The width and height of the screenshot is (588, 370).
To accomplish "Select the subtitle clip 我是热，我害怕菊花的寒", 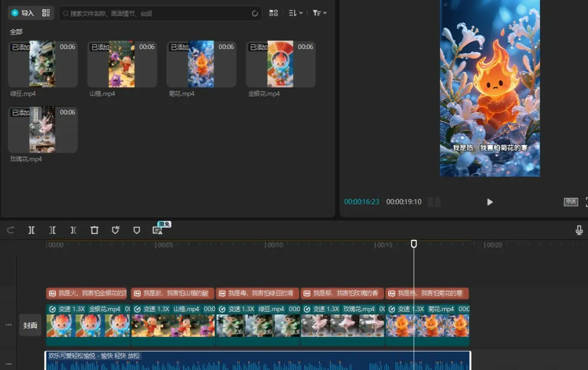I will coord(427,293).
